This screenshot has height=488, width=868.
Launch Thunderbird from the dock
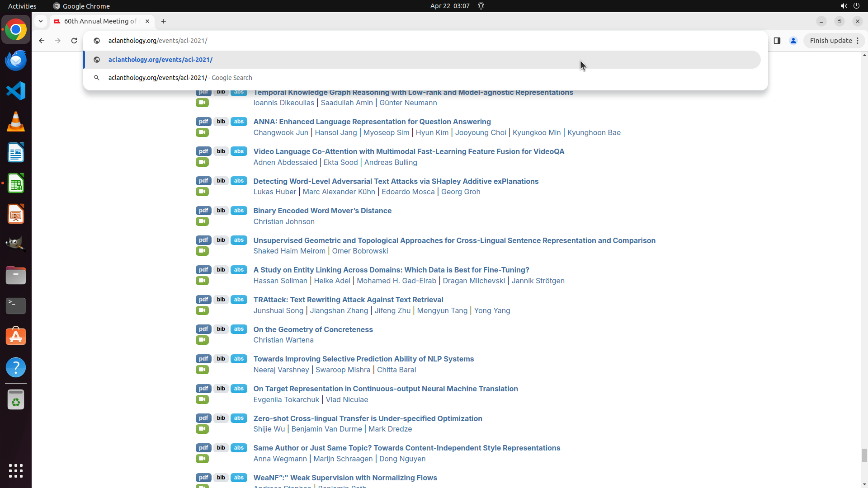[x=16, y=61]
